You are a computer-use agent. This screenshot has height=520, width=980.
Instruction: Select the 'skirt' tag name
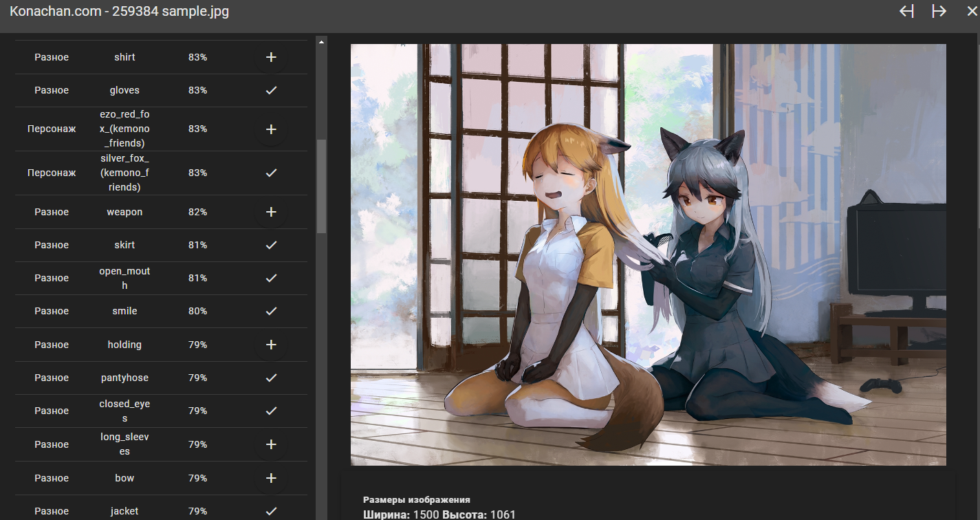pyautogui.click(x=124, y=245)
